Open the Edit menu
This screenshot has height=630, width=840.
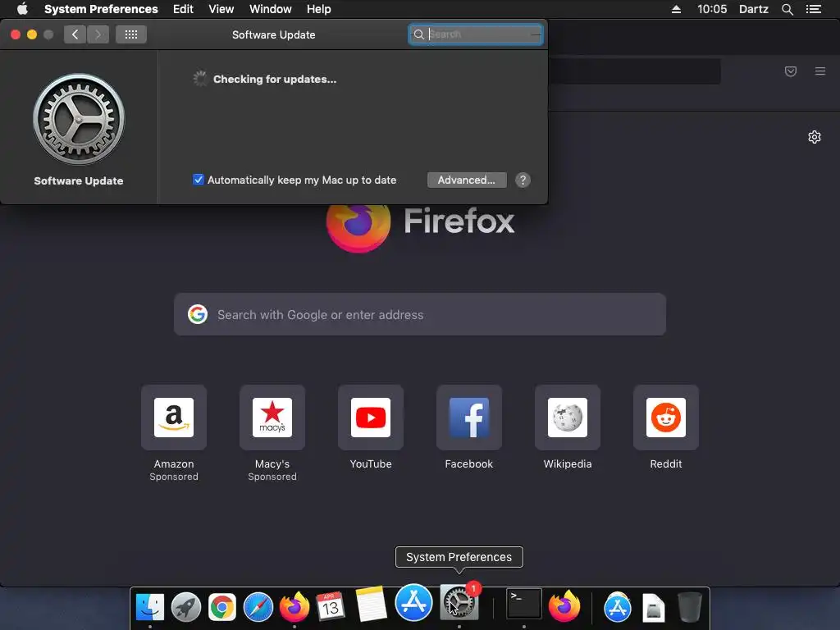click(x=183, y=9)
